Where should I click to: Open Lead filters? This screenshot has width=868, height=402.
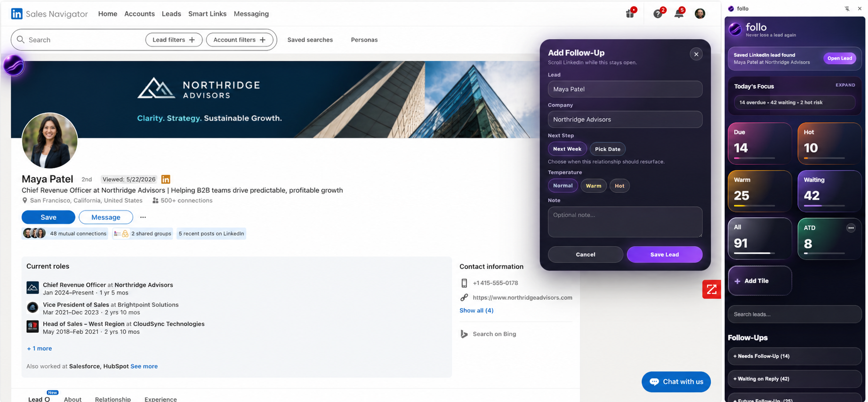click(x=174, y=40)
